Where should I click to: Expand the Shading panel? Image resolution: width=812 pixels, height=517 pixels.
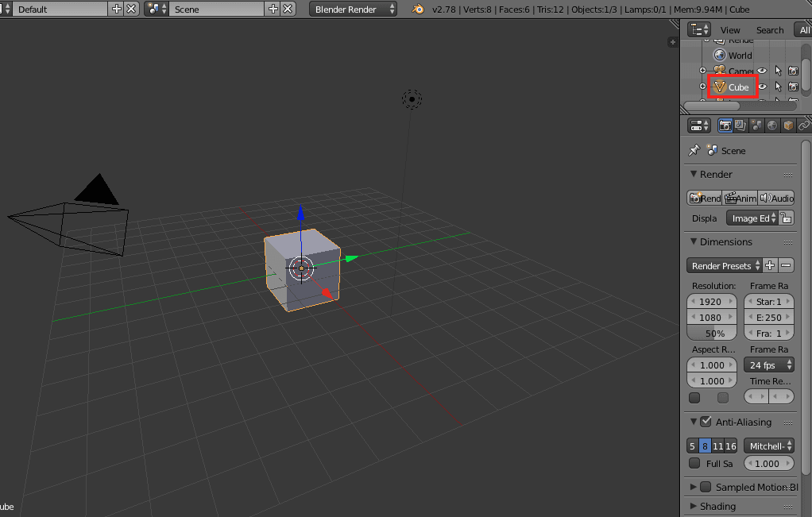click(x=717, y=506)
